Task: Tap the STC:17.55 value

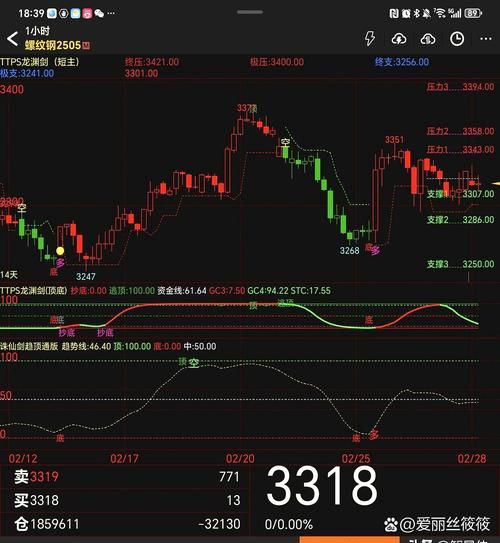Action: point(311,291)
